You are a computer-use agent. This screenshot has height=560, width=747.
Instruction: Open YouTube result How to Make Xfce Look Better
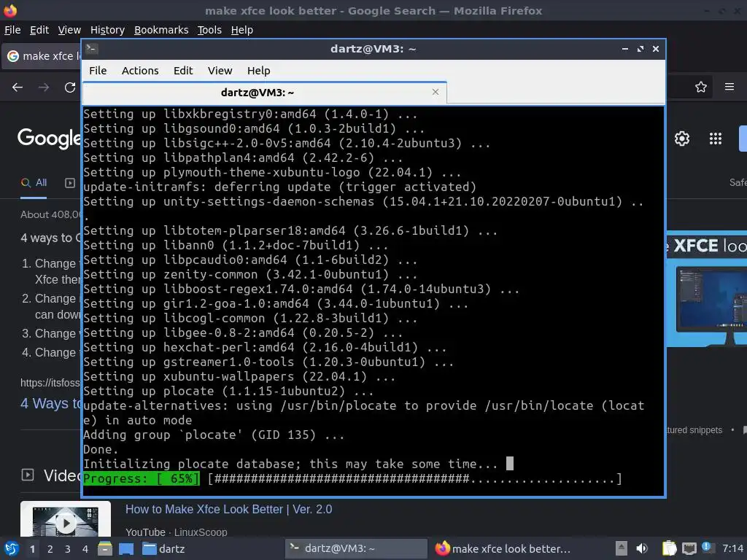point(228,509)
